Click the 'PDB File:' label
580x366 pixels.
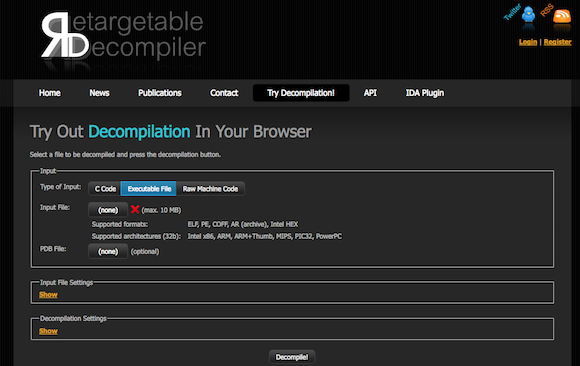point(53,249)
